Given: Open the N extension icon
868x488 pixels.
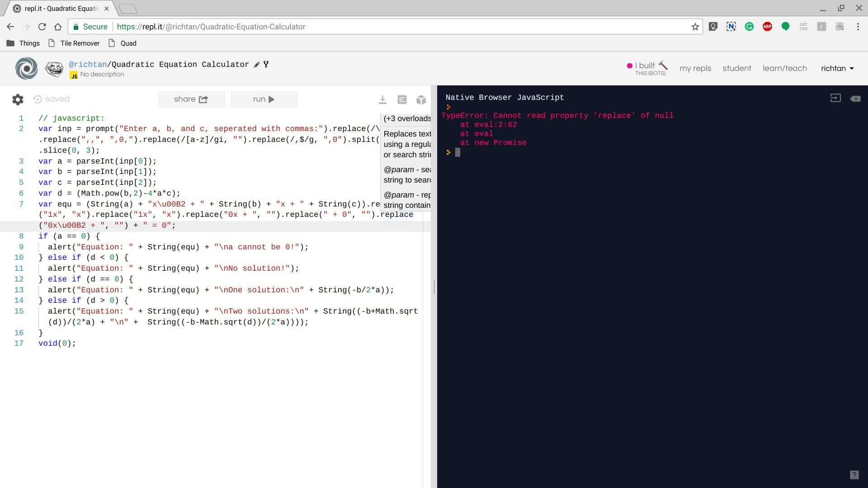Looking at the screenshot, I should 731,27.
